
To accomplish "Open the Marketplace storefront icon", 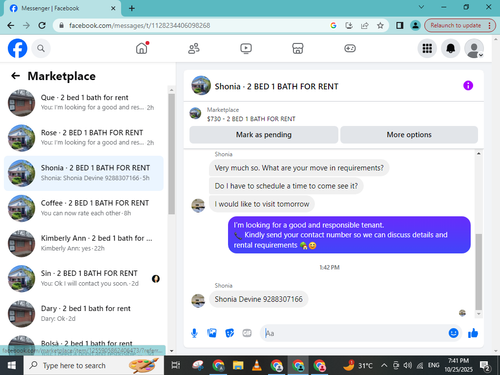I will (298, 49).
